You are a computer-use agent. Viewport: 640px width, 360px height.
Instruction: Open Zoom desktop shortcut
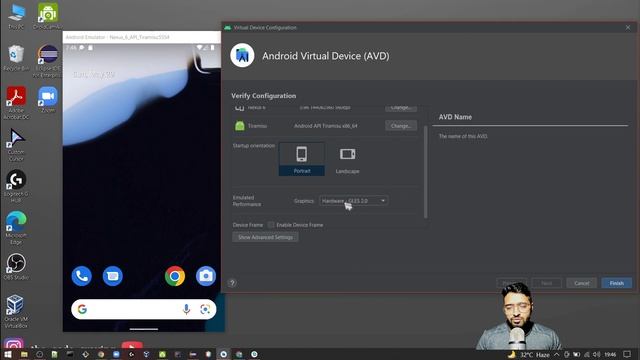tap(48, 100)
